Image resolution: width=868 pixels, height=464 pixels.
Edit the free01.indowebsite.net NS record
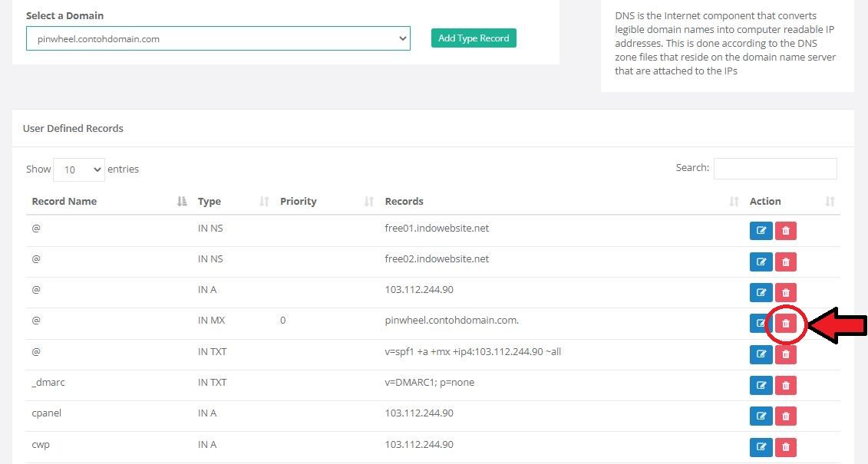click(761, 231)
